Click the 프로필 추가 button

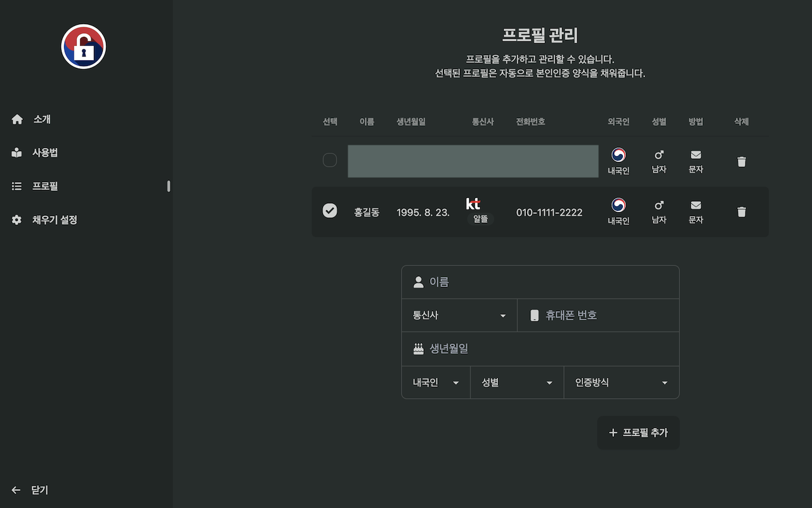(x=638, y=432)
